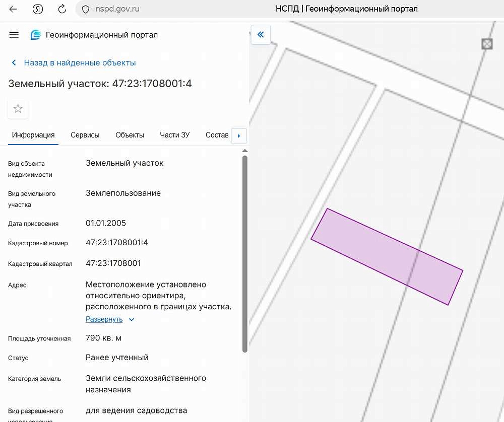Image resolution: width=504 pixels, height=422 pixels.
Task: Go back with browser back arrow
Action: click(x=13, y=9)
